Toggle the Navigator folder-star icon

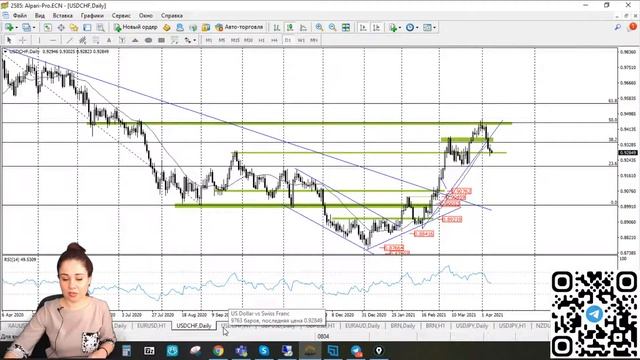pos(74,27)
